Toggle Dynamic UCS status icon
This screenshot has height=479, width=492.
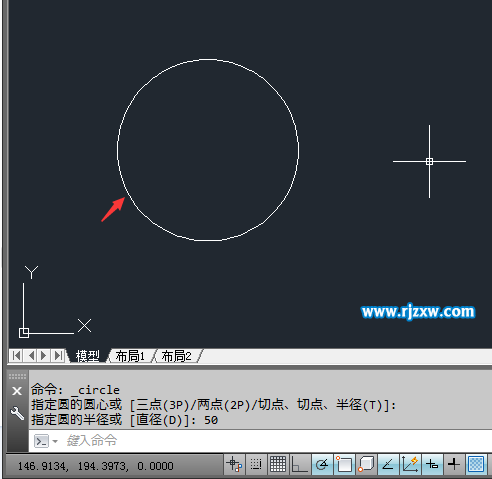point(410,464)
